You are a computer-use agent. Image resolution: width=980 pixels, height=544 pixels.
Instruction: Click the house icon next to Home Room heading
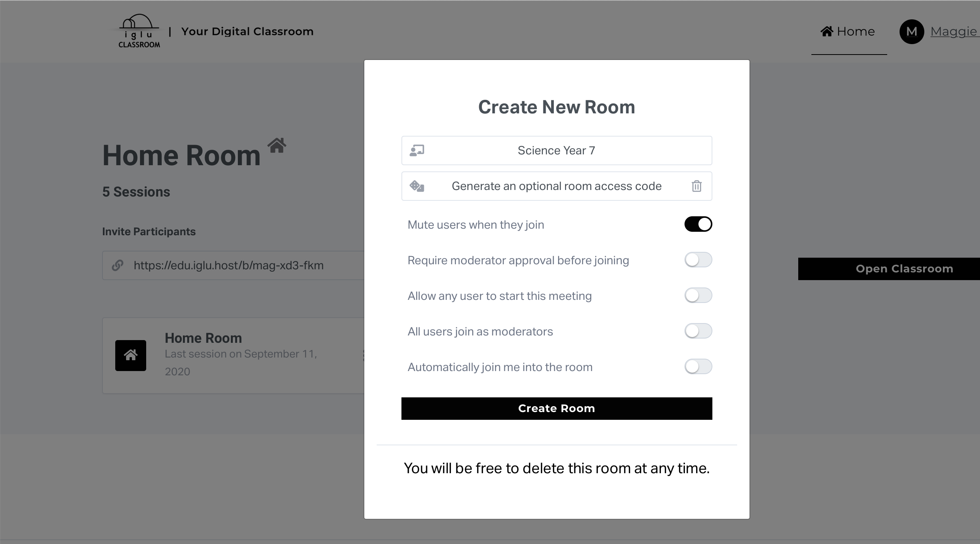pyautogui.click(x=277, y=146)
